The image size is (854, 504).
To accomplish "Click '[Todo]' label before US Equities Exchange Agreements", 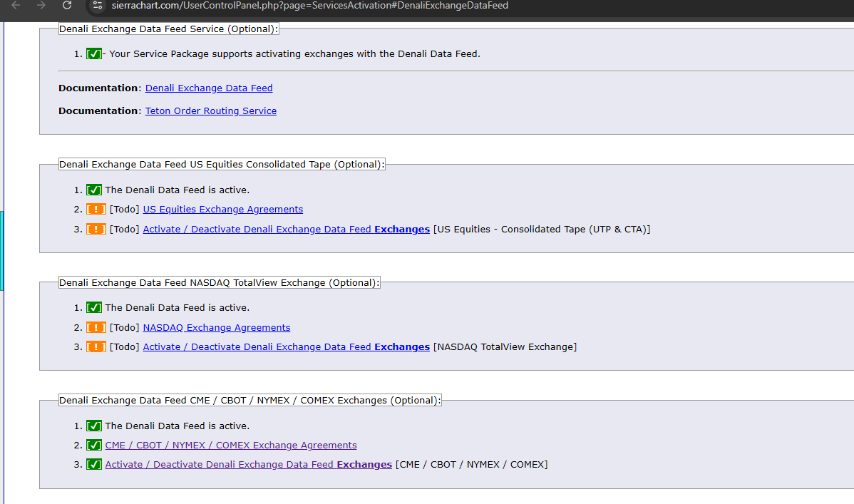I will tap(125, 210).
